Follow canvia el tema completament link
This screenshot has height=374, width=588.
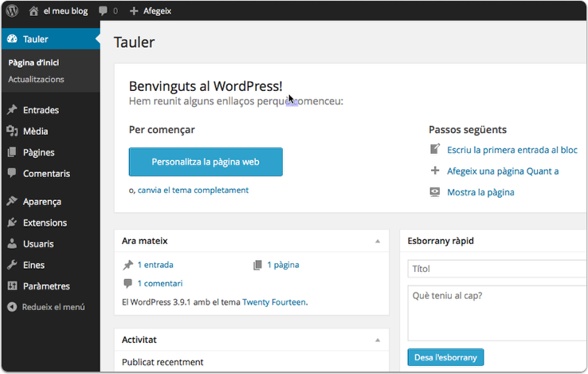click(x=193, y=190)
